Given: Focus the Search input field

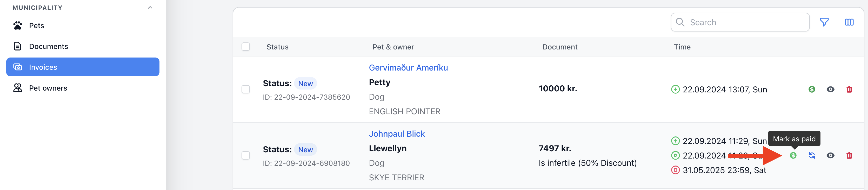Looking at the screenshot, I should point(740,22).
